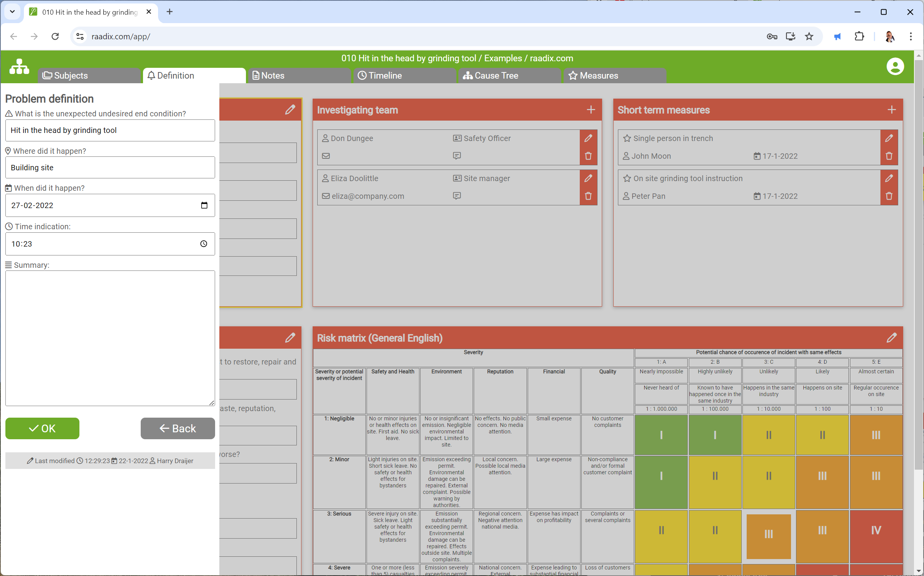Image resolution: width=924 pixels, height=576 pixels.
Task: Click the Raadix organization tree logo
Action: tap(19, 66)
